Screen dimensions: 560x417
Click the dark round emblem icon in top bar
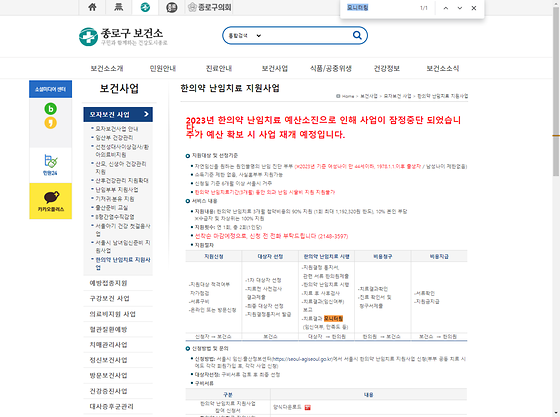pyautogui.click(x=171, y=7)
